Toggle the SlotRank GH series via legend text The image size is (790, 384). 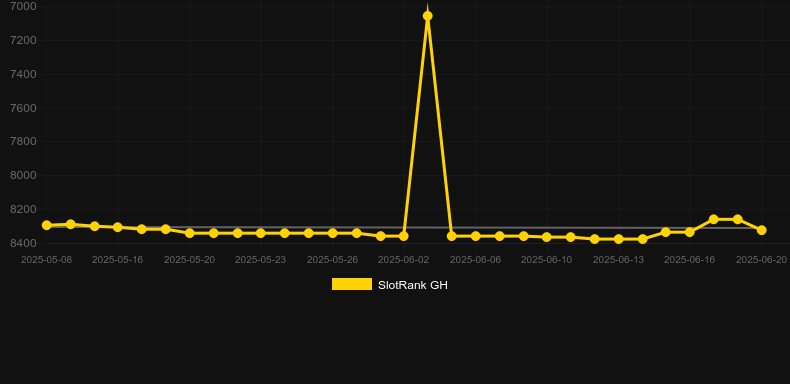click(x=413, y=285)
